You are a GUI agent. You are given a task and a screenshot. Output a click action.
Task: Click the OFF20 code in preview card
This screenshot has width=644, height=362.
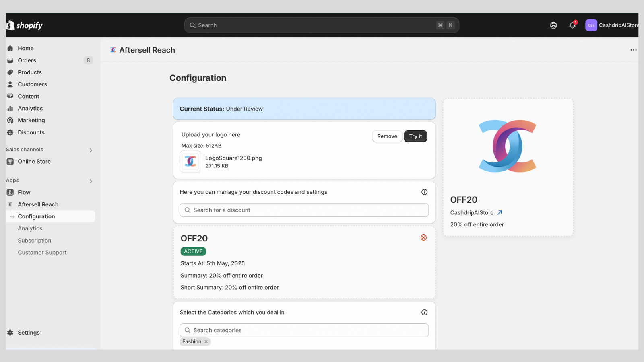click(x=464, y=200)
